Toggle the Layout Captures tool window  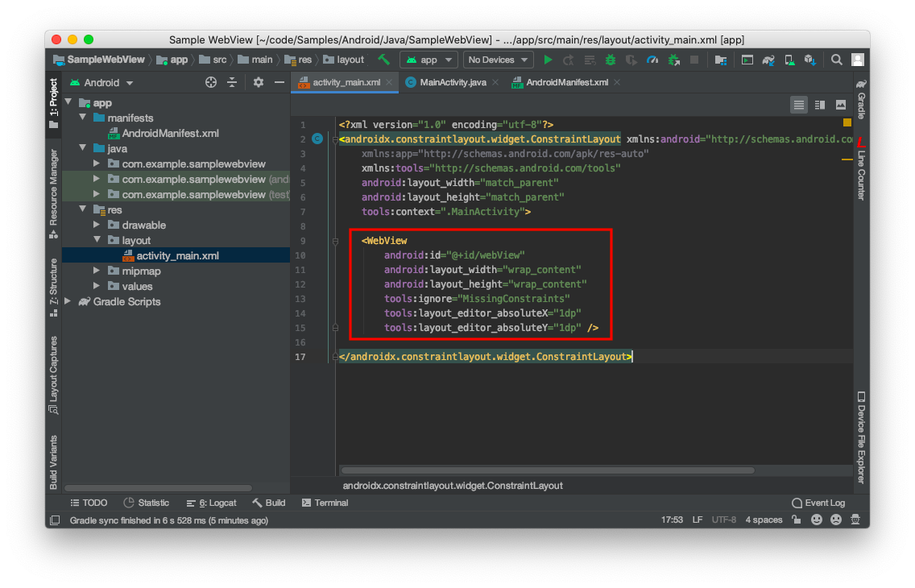[54, 375]
